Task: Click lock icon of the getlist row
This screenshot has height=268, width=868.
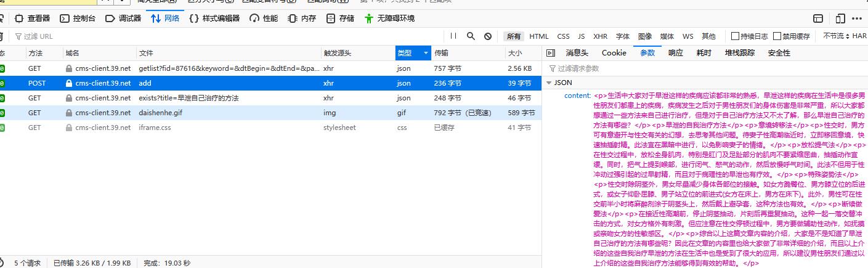Action: (x=69, y=68)
